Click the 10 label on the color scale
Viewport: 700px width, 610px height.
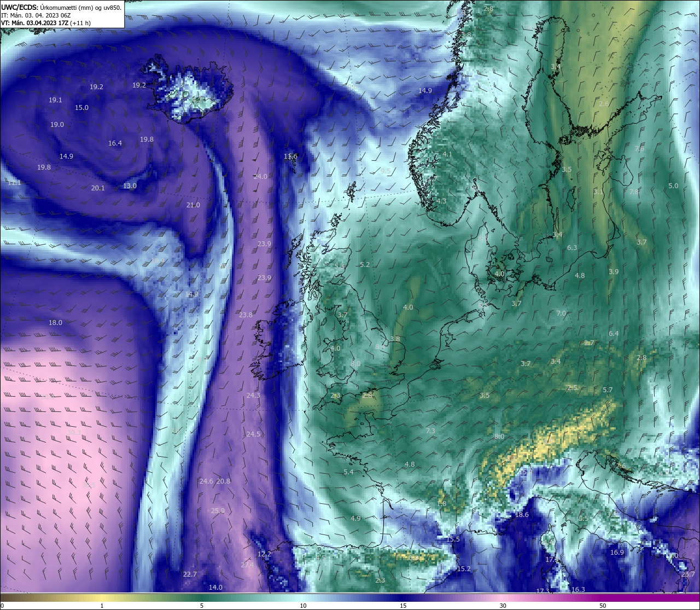coord(303,606)
